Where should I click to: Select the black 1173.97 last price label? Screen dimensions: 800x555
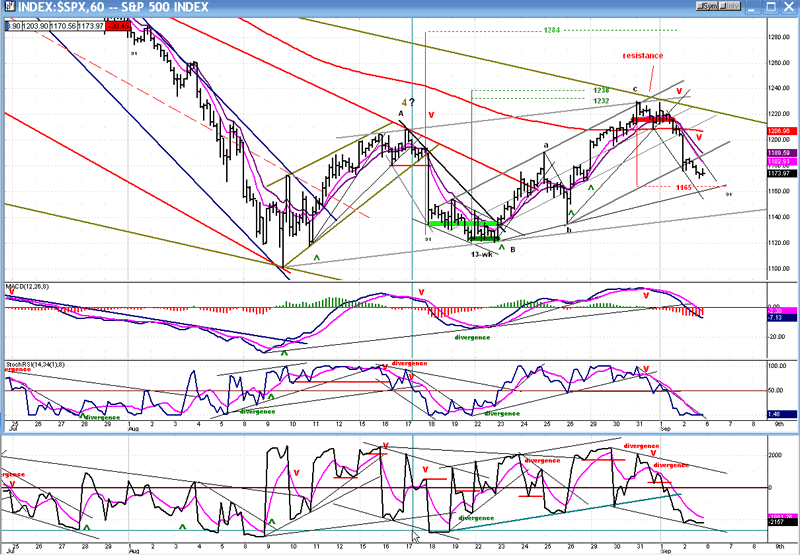click(x=780, y=174)
